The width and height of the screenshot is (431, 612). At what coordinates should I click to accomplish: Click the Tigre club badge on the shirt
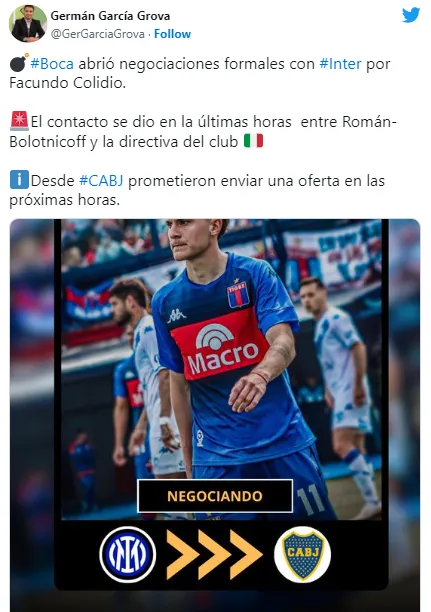(x=238, y=294)
